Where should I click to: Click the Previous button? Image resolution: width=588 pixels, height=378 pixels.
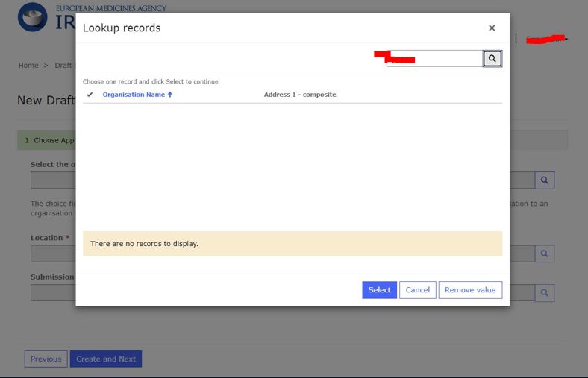point(46,359)
